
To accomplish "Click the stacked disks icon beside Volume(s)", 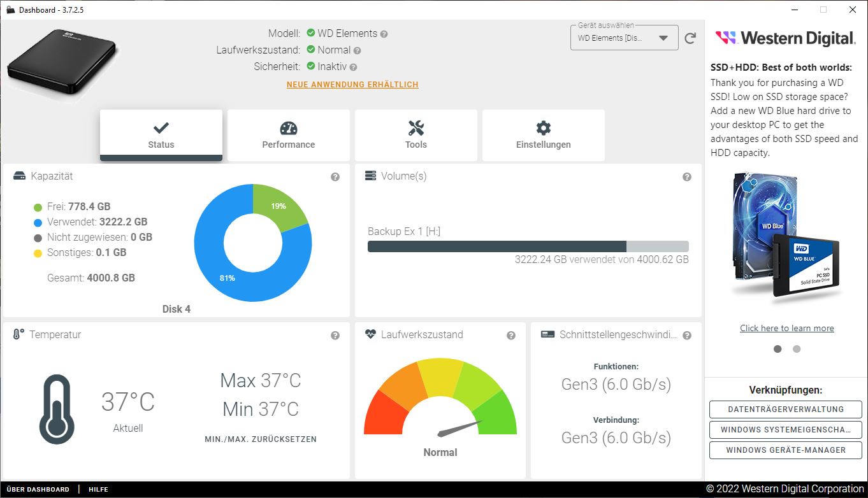I will pyautogui.click(x=370, y=176).
